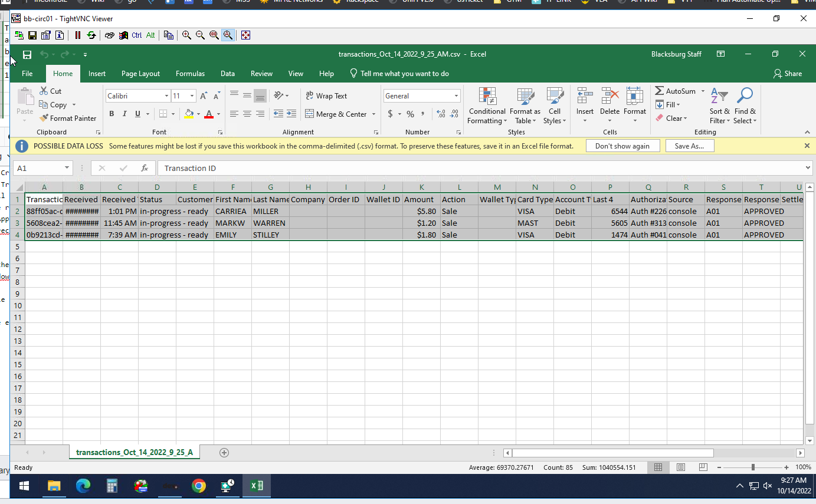Open the Calibri font name dropdown
This screenshot has width=816, height=504.
[x=166, y=96]
